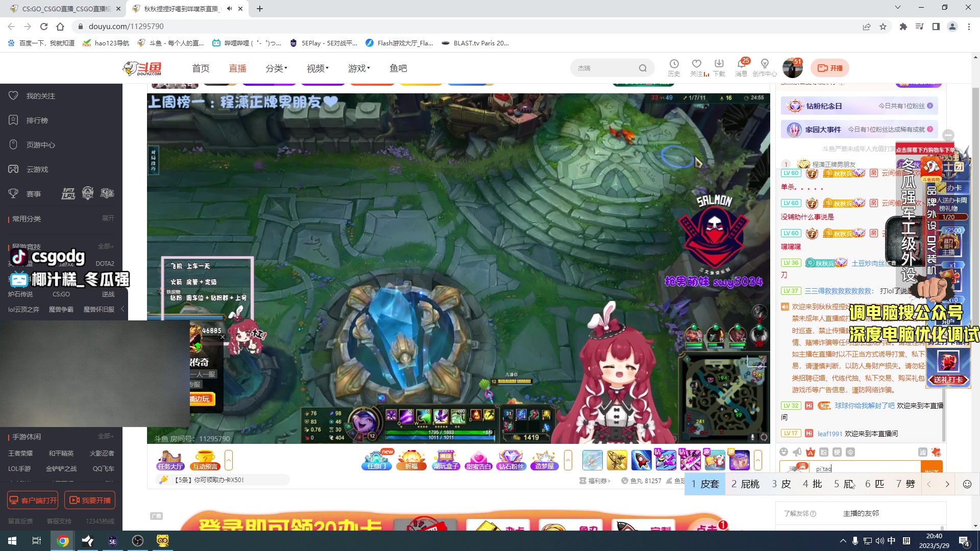The width and height of the screenshot is (980, 551).
Task: Open Chrome extensions puzzle icon
Action: pos(903,27)
